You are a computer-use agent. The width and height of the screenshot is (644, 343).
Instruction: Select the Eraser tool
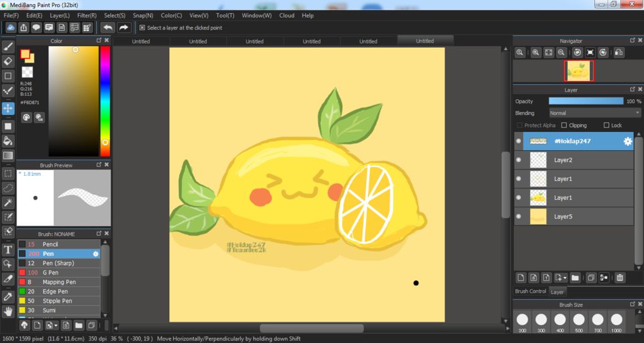click(x=8, y=61)
